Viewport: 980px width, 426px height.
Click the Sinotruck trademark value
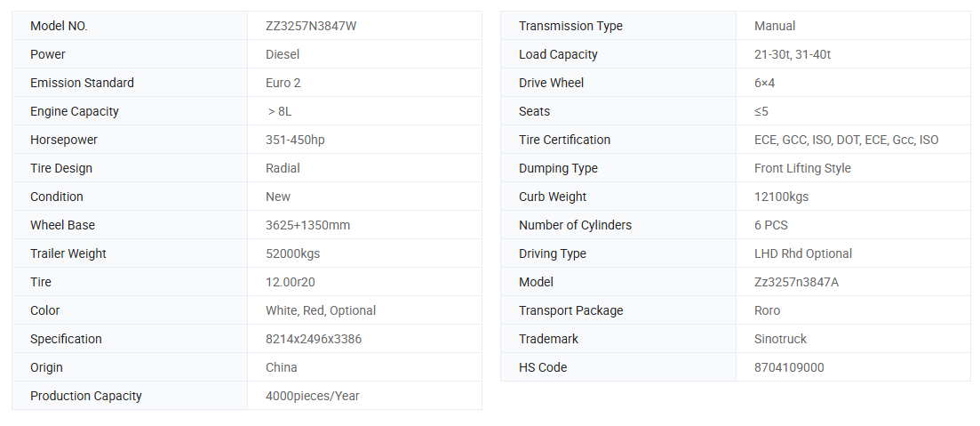tap(780, 339)
